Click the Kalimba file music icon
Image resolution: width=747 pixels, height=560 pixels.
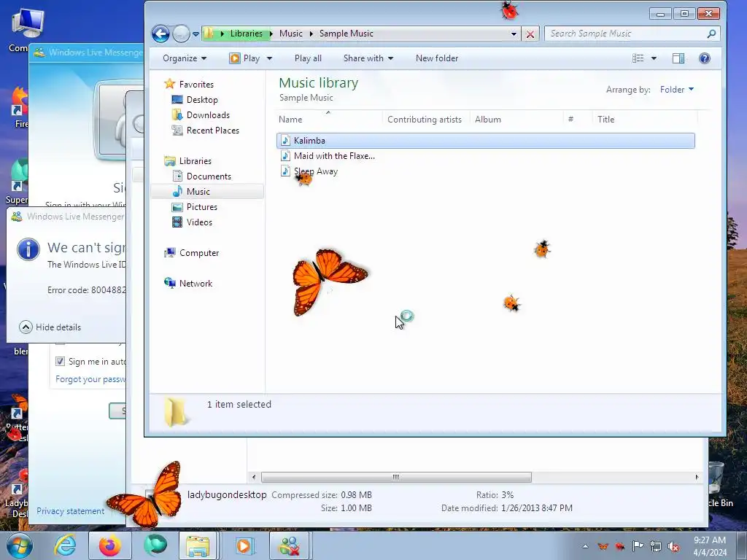(285, 141)
